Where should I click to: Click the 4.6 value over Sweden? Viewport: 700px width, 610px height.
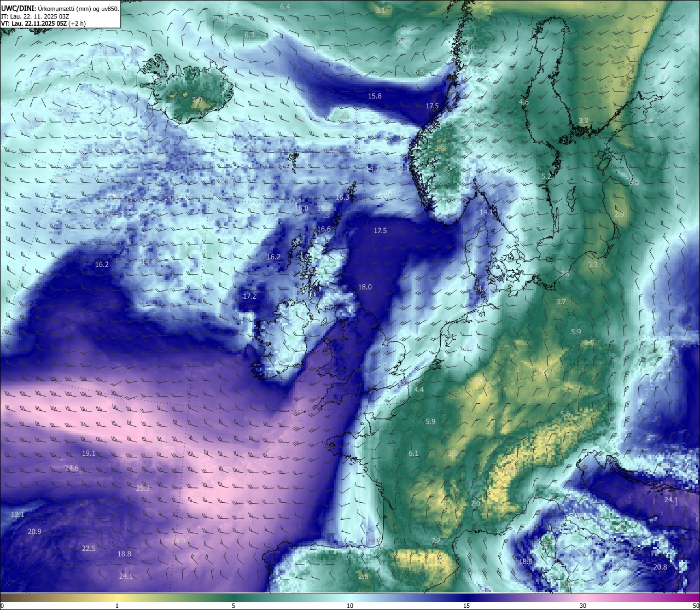524,102
